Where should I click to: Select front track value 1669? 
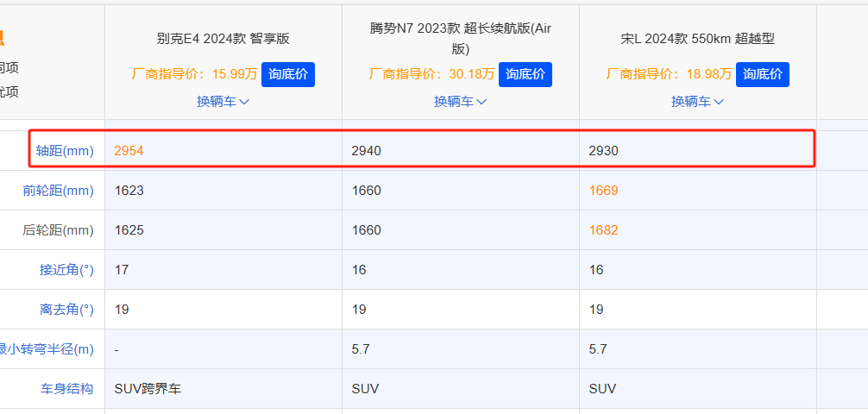tap(603, 191)
